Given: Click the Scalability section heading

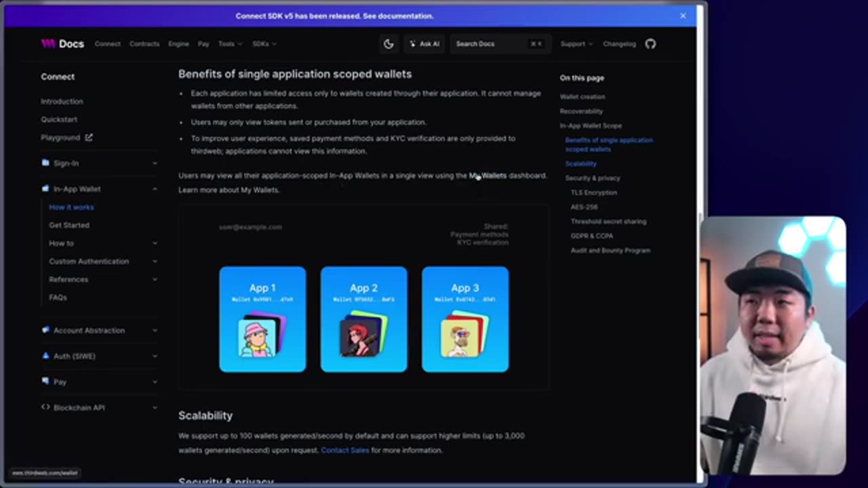Looking at the screenshot, I should pos(205,415).
